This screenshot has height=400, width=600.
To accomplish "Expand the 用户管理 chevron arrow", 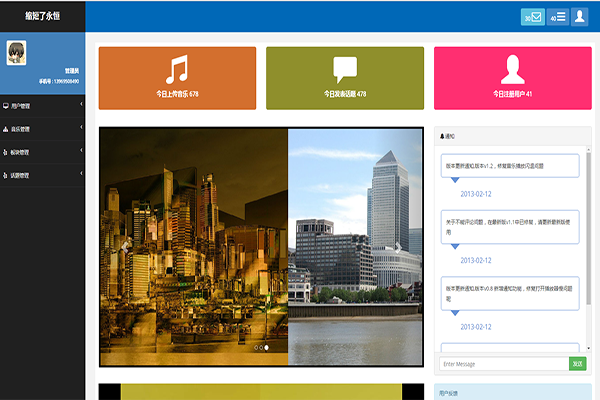I will 81,104.
